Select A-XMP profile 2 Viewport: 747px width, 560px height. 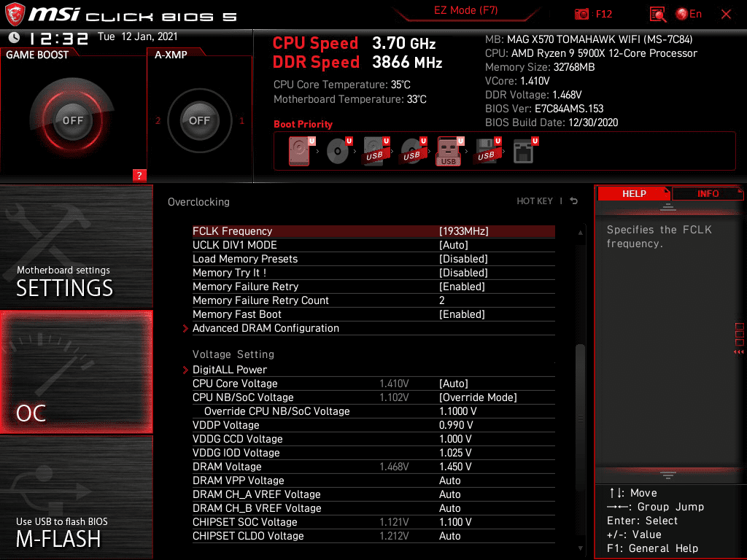pyautogui.click(x=158, y=120)
